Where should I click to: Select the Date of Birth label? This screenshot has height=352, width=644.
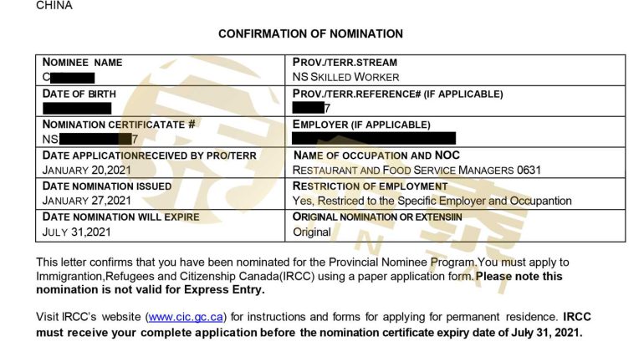(x=79, y=94)
